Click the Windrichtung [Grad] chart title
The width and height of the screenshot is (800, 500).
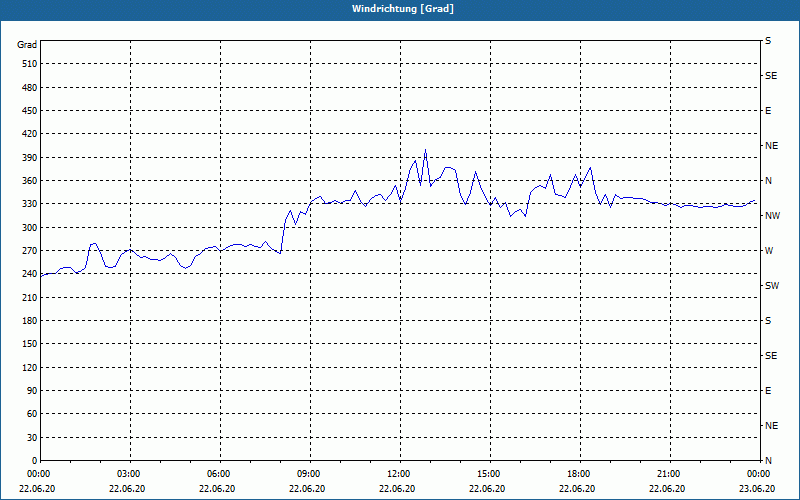tap(403, 9)
